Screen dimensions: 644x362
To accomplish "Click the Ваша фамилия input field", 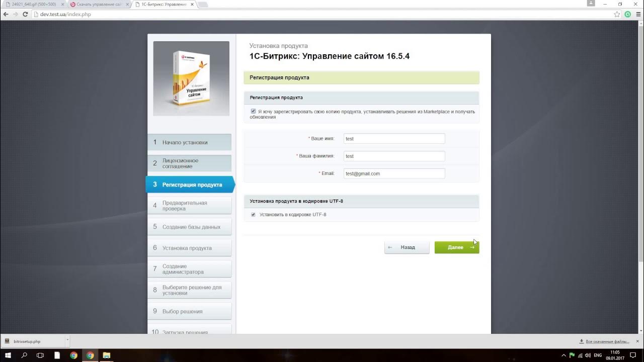I will 394,156.
